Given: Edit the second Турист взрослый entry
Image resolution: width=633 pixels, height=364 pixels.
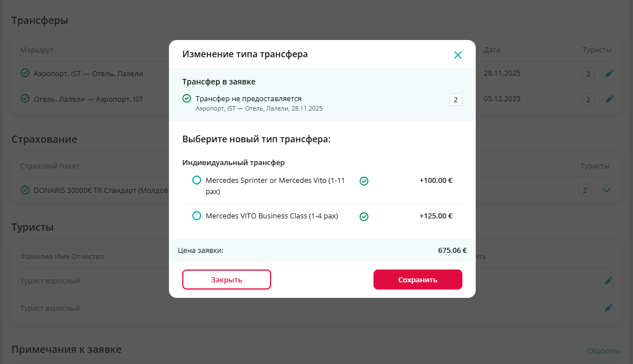Looking at the screenshot, I should (609, 308).
